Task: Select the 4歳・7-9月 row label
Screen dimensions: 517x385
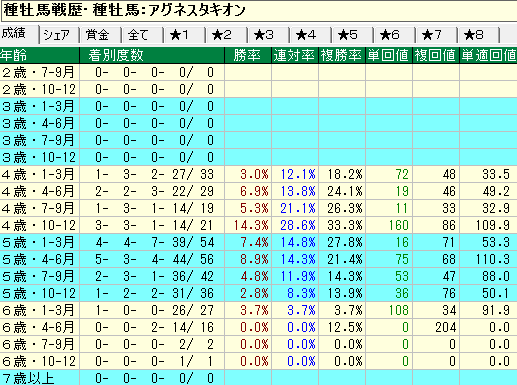Action: (x=39, y=208)
